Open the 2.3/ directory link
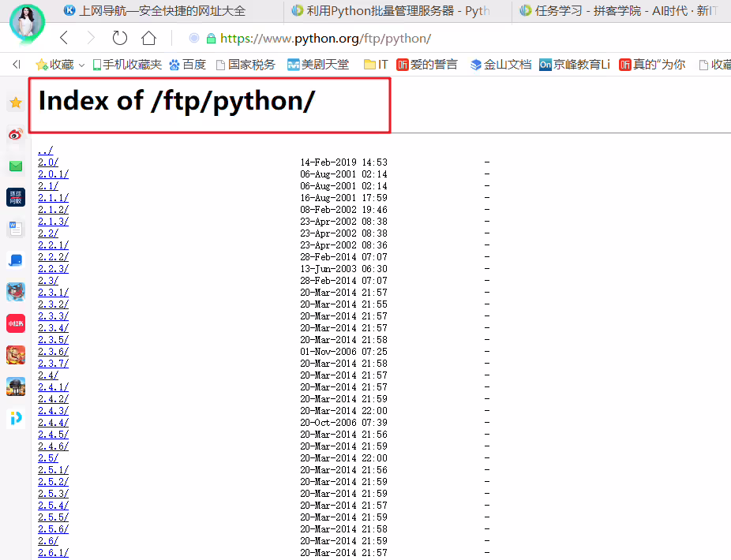Image resolution: width=731 pixels, height=560 pixels. coord(48,281)
